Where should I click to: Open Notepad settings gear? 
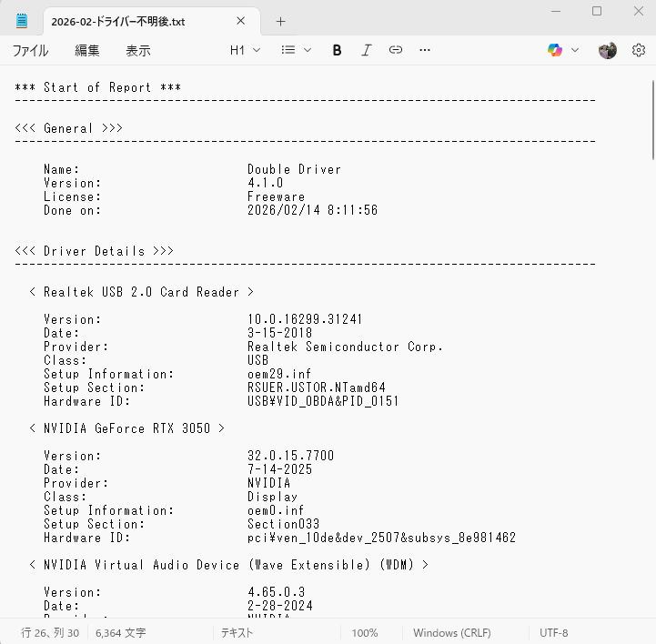[x=638, y=51]
